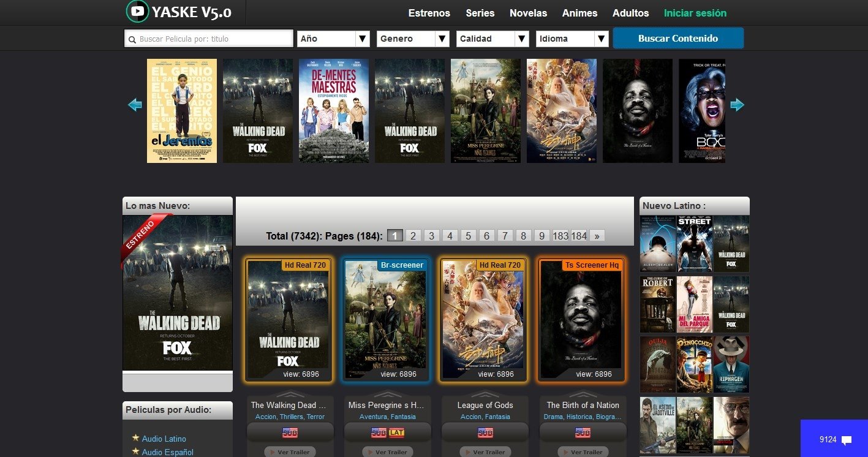868x457 pixels.
Task: Click Drama, Historica genre link under Birth of a Nation
Action: tap(583, 417)
